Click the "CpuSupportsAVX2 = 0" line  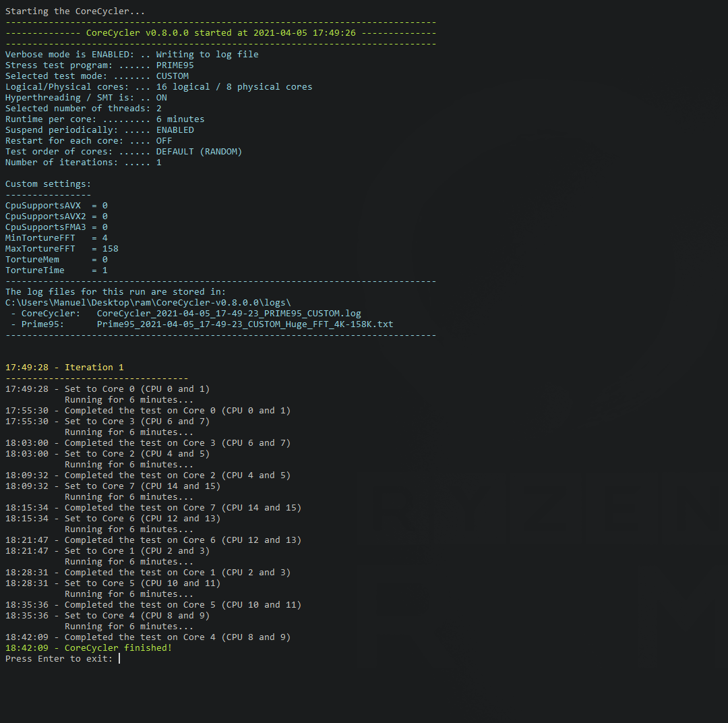tap(56, 216)
